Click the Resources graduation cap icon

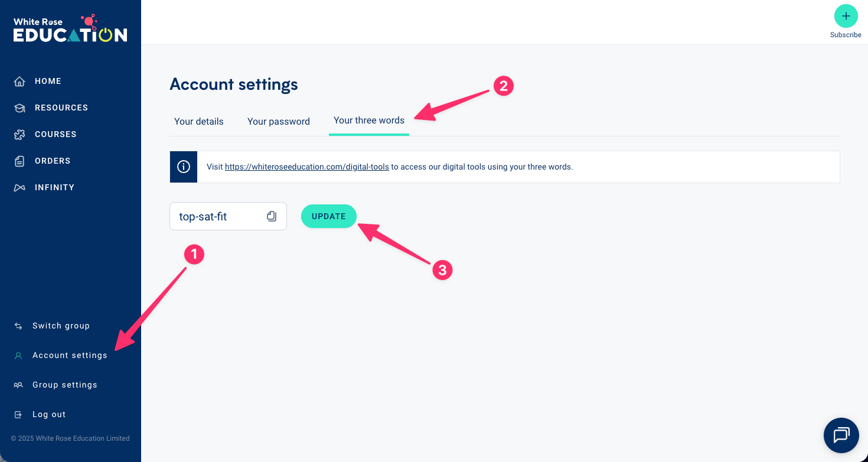click(x=19, y=108)
